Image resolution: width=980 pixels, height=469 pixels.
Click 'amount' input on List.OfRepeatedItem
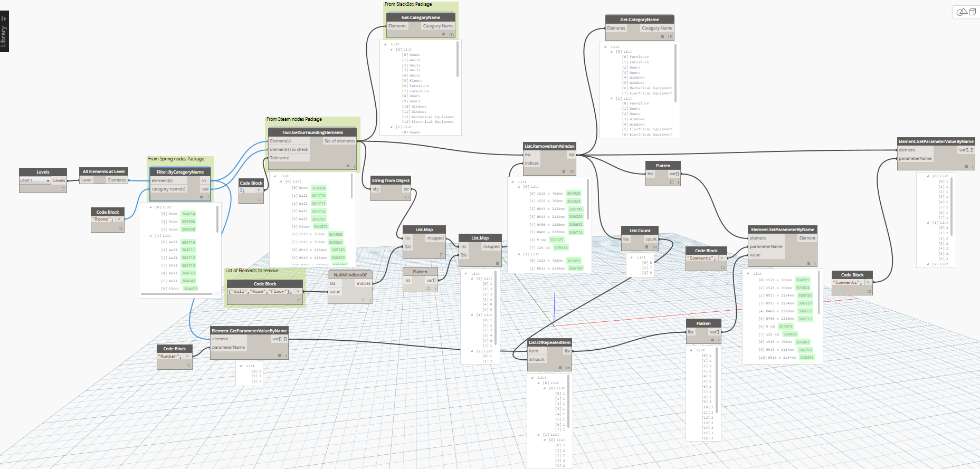[x=537, y=359]
